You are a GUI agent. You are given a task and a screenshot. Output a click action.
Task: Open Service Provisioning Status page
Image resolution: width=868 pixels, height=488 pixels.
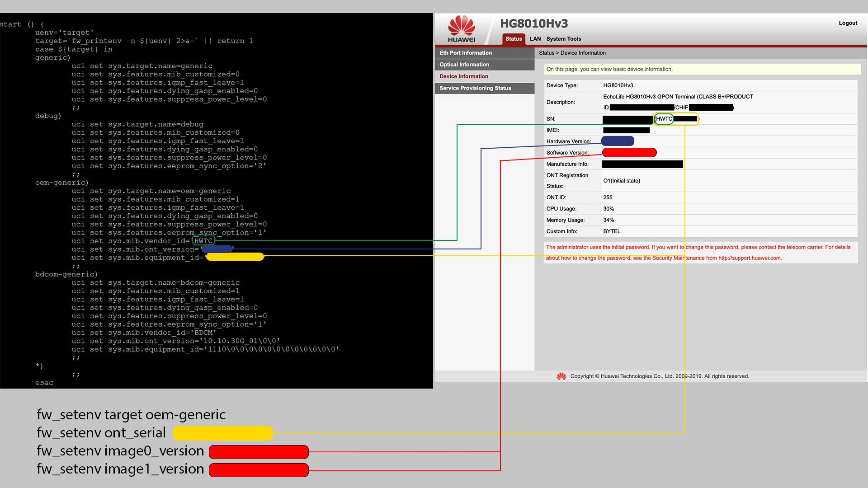[x=485, y=88]
